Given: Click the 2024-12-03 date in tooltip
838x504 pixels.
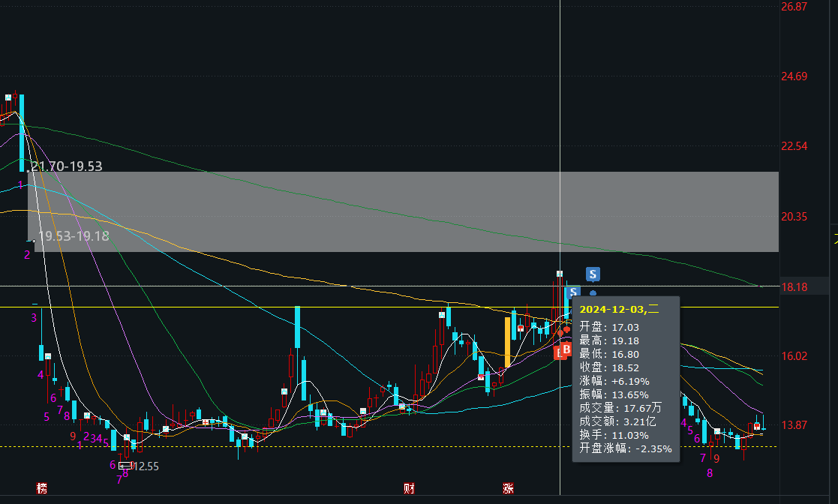Looking at the screenshot, I should pyautogui.click(x=612, y=309).
